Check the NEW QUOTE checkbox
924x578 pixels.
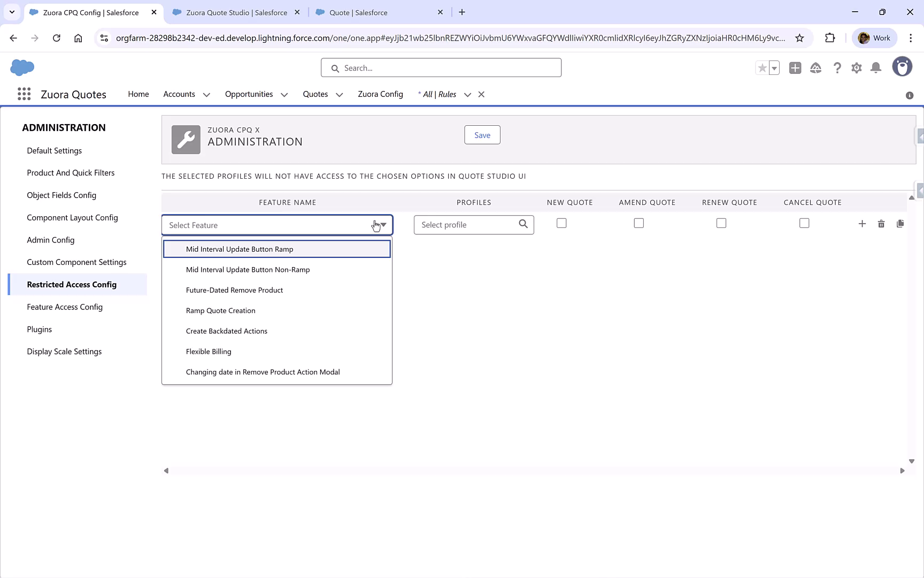click(561, 223)
